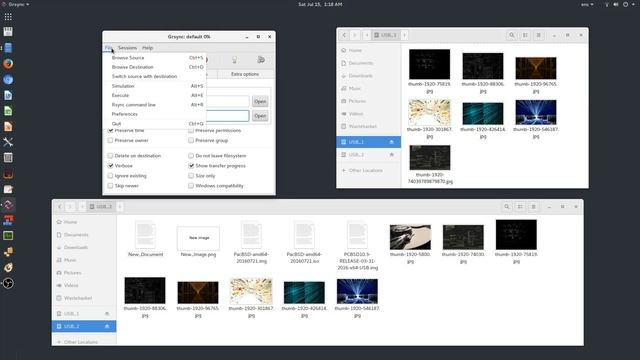640x360 pixels.
Task: Click Open button beside the destination path field
Action: [x=260, y=116]
